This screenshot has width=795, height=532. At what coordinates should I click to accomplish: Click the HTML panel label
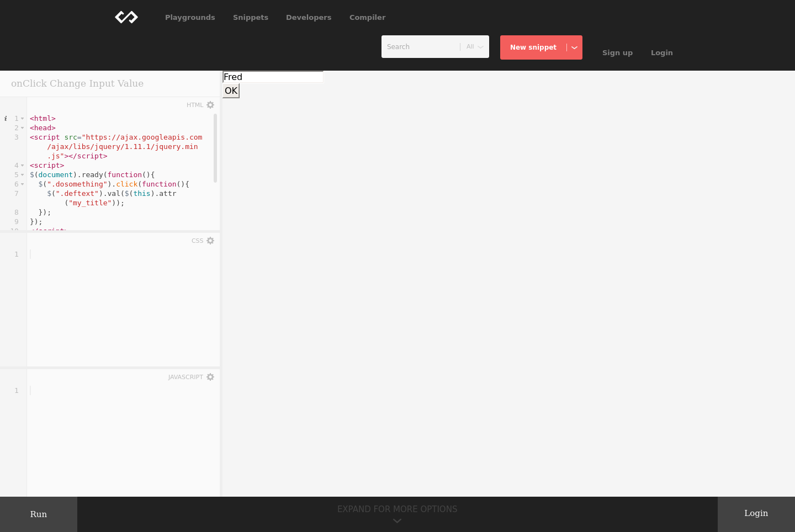tap(195, 105)
